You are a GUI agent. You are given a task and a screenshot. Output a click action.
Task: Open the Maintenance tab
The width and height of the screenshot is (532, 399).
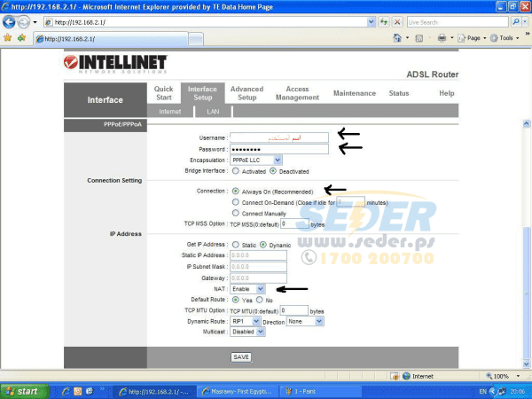(355, 93)
